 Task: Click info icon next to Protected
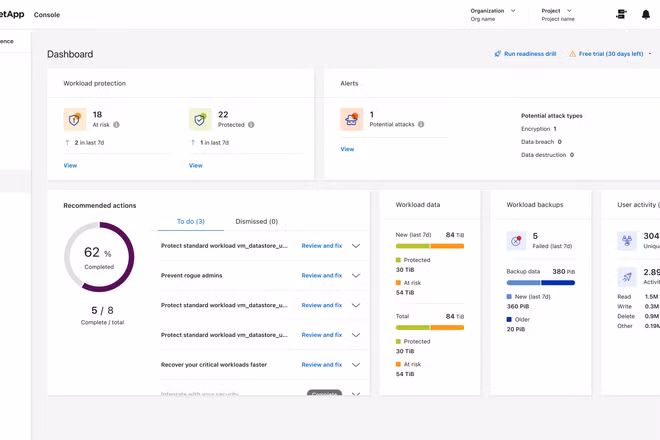click(x=251, y=125)
